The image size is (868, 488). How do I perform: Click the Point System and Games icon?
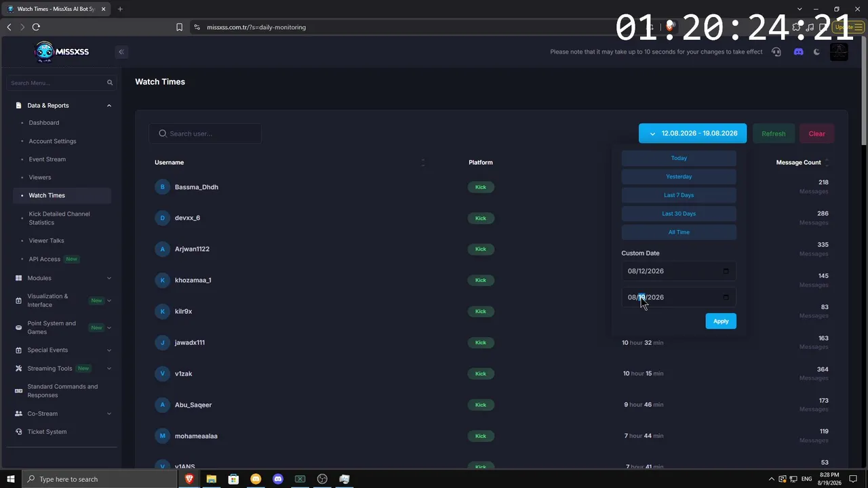pos(18,327)
